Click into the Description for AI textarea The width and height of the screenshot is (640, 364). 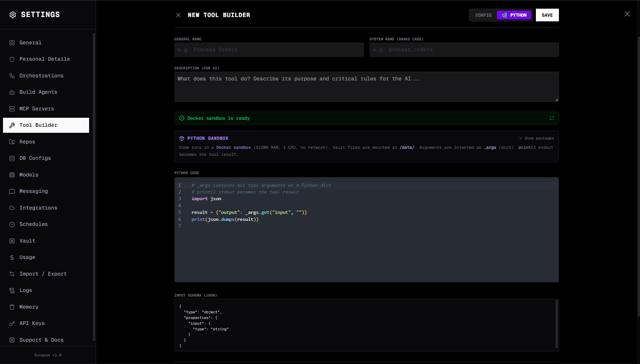coord(366,87)
